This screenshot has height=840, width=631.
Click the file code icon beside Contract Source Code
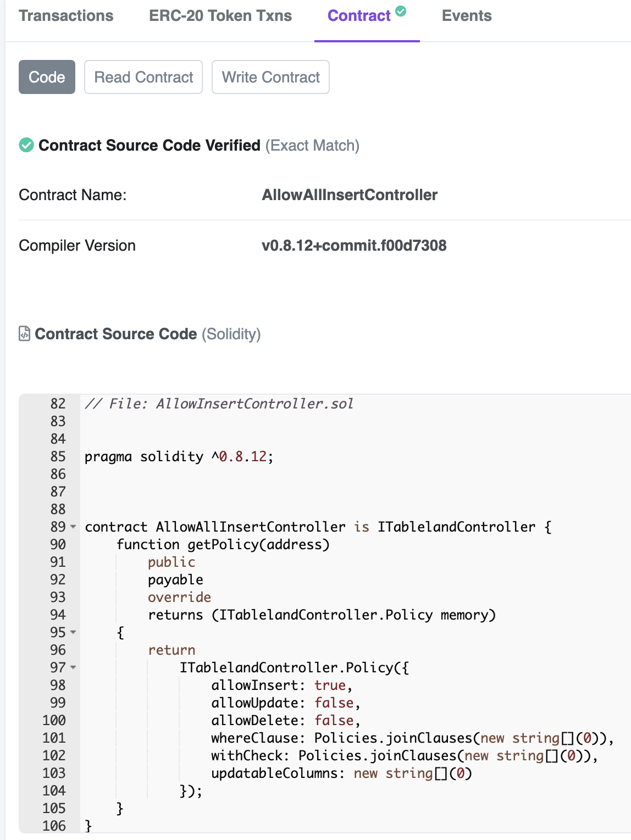[x=24, y=334]
